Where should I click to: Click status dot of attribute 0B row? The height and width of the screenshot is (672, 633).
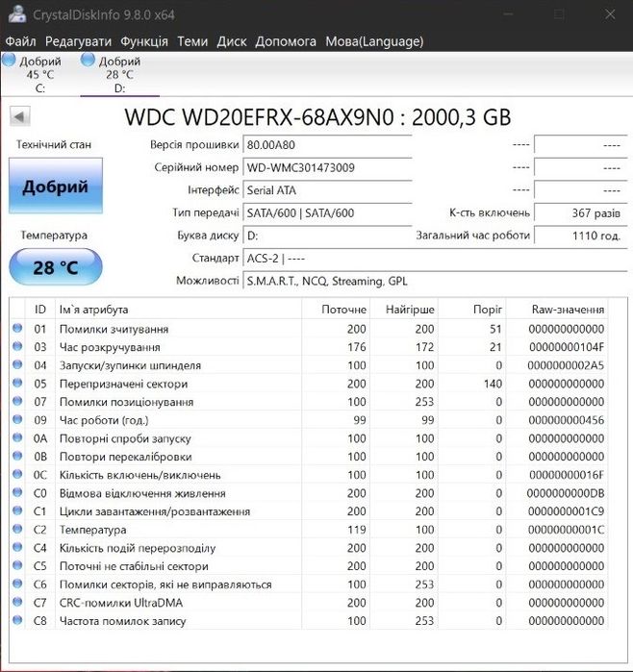17,456
